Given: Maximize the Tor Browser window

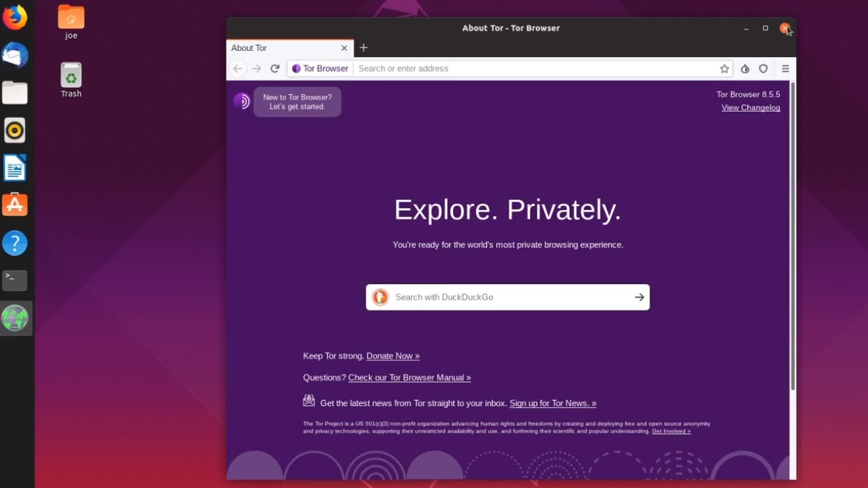Looking at the screenshot, I should click(x=765, y=28).
